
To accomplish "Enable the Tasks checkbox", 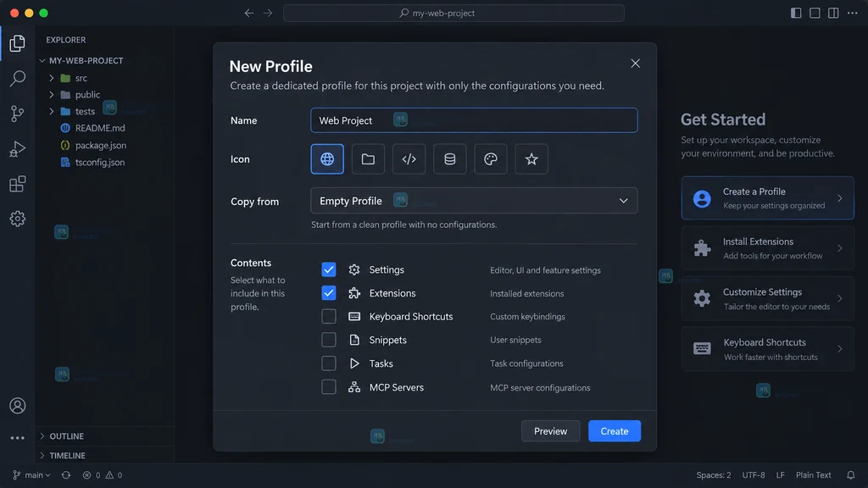I will click(x=329, y=363).
